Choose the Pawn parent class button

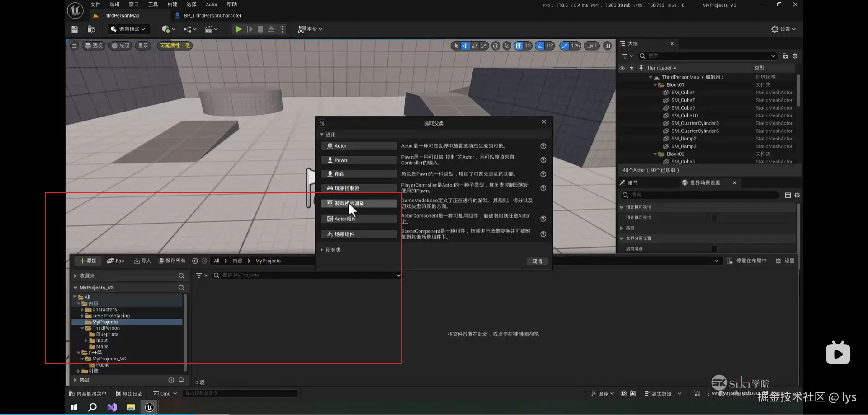[x=359, y=160]
